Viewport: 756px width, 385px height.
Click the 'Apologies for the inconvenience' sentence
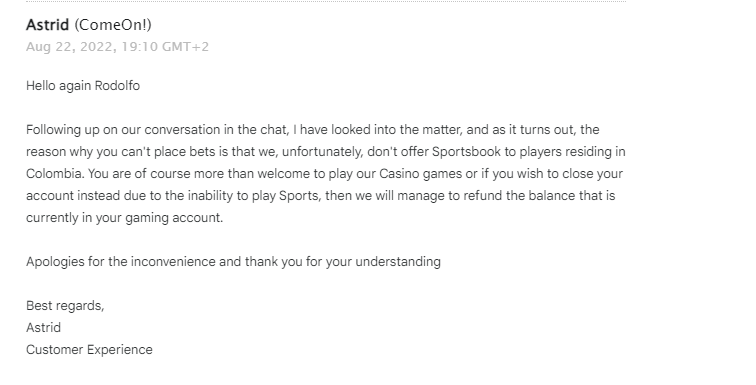point(121,262)
